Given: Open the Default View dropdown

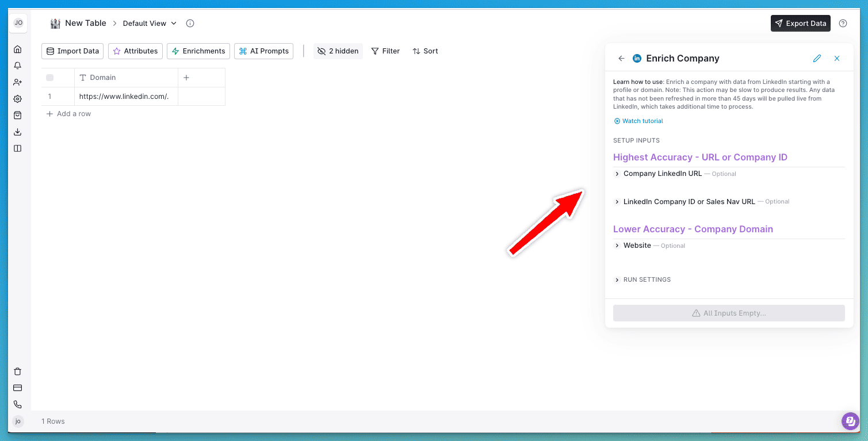Looking at the screenshot, I should (x=150, y=24).
